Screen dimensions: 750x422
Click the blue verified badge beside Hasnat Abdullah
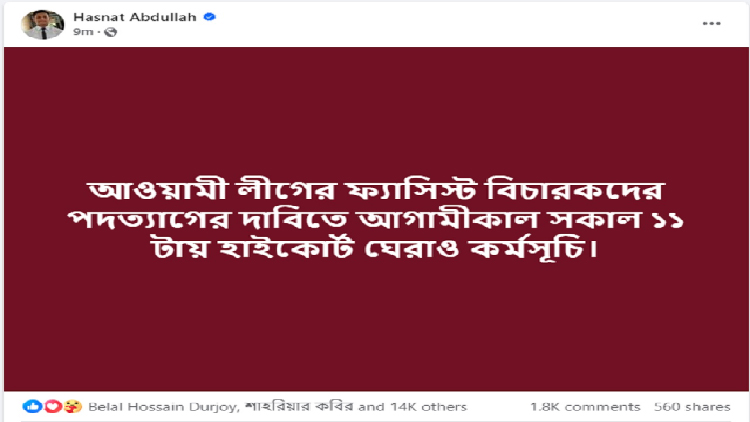[184, 18]
